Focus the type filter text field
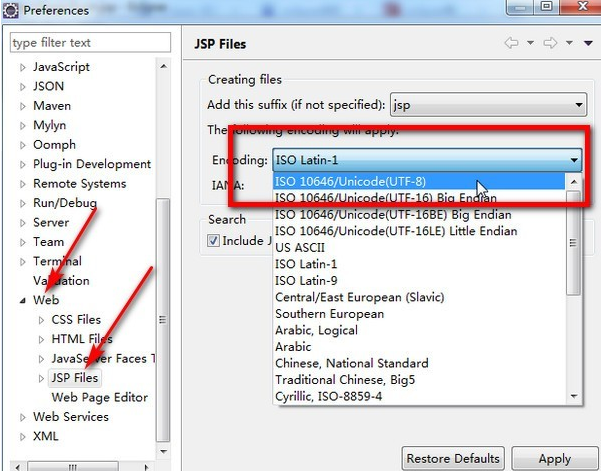 (x=90, y=42)
